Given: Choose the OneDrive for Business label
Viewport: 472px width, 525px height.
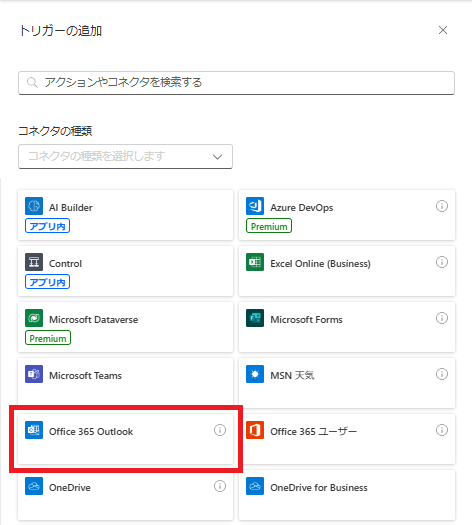Looking at the screenshot, I should click(x=319, y=488).
